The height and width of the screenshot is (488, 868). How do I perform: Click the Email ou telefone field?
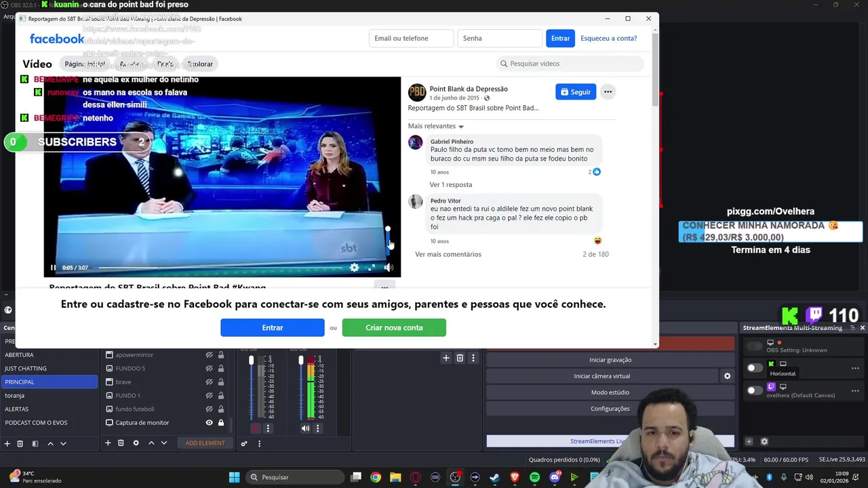411,39
